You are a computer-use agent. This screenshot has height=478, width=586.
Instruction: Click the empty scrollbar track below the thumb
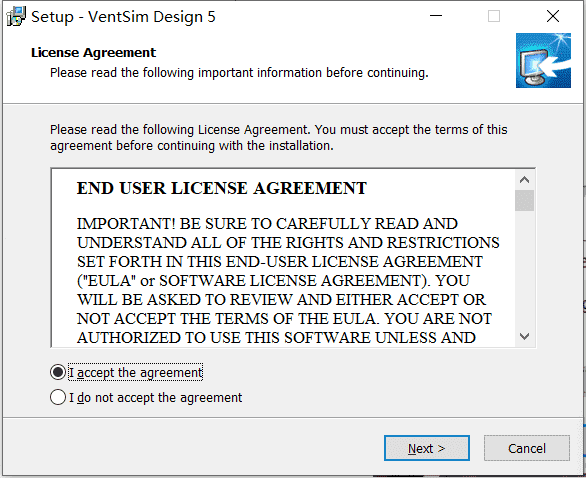pos(524,269)
